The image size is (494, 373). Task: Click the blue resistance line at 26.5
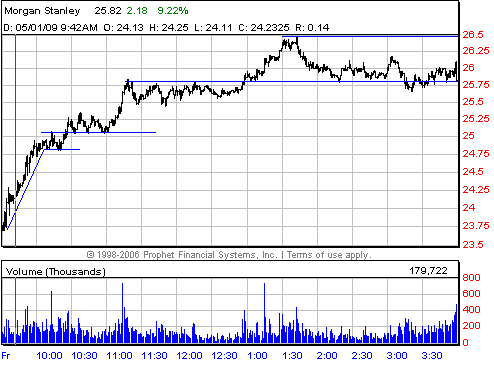370,36
